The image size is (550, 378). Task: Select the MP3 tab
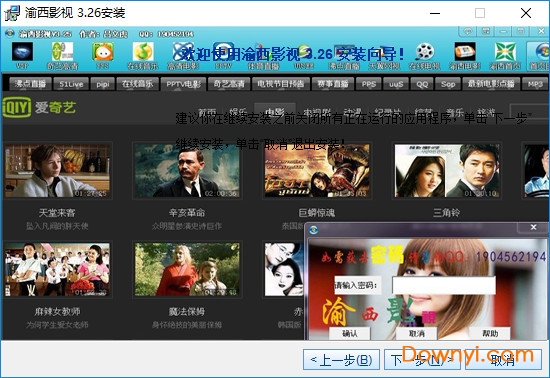[x=535, y=84]
